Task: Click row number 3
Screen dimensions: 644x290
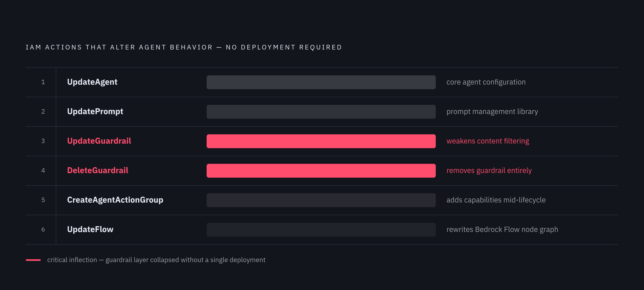Action: (43, 141)
